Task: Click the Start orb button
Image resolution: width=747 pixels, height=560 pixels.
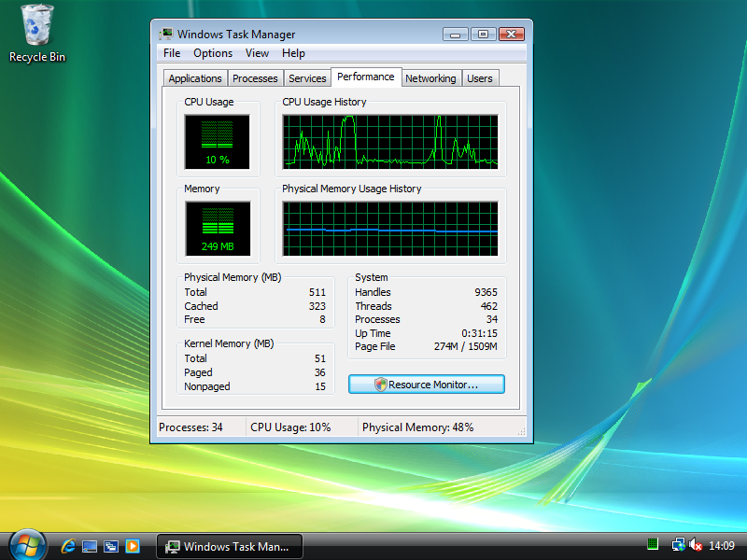Action: [28, 545]
